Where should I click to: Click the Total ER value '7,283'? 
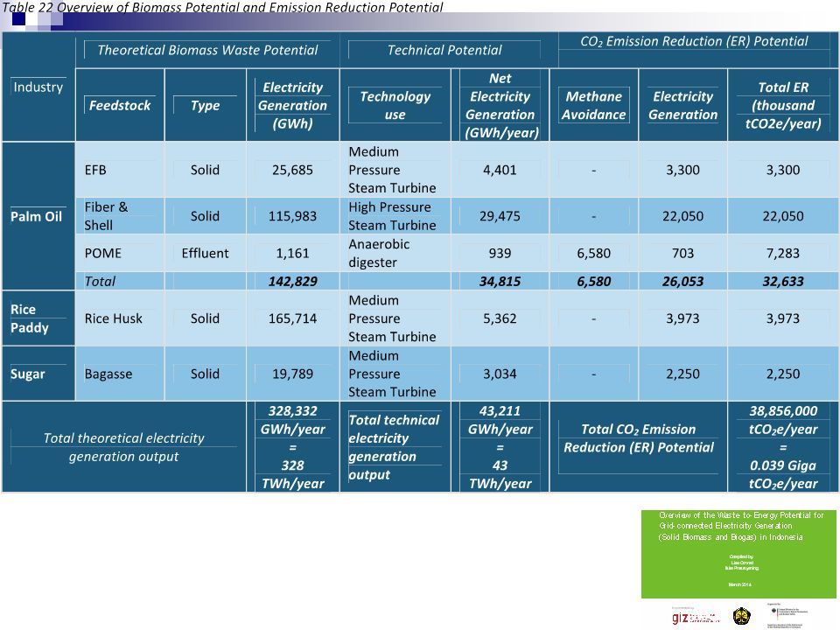pos(782,253)
